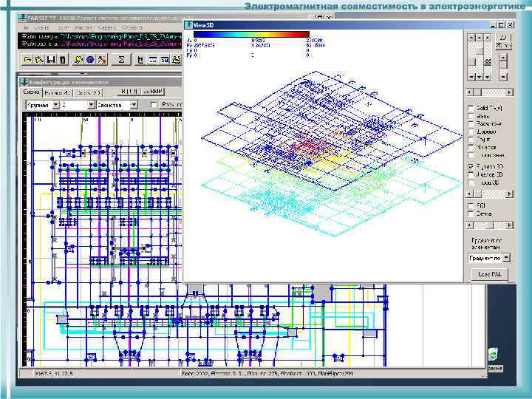Uncheck the checked 3D display checkbox

pyautogui.click(x=471, y=167)
